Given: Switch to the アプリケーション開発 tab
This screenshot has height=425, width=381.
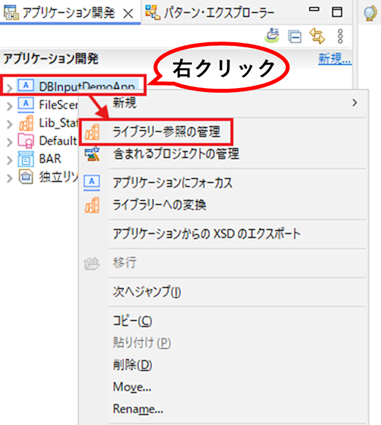Looking at the screenshot, I should coord(68,13).
